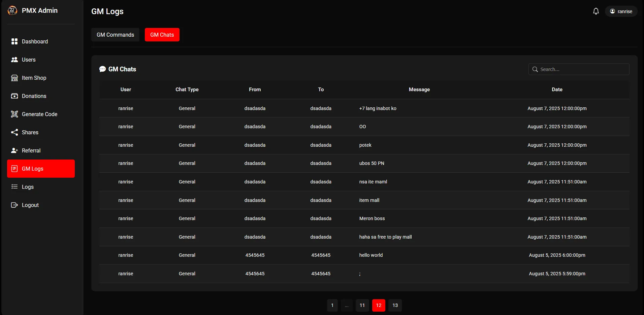
Task: Open the ranrise user profile menu
Action: click(x=621, y=11)
